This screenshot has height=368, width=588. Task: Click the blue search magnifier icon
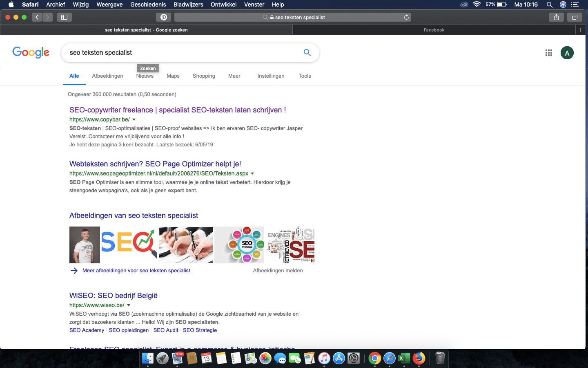click(x=307, y=52)
